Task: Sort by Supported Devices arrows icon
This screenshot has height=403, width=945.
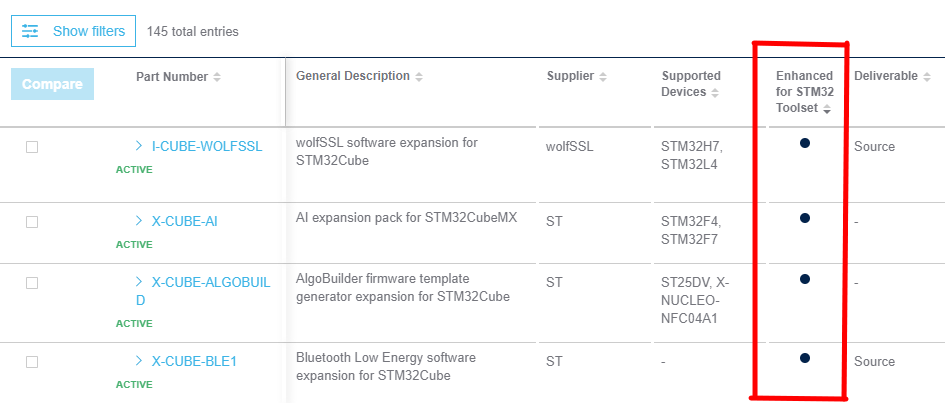Action: click(715, 93)
